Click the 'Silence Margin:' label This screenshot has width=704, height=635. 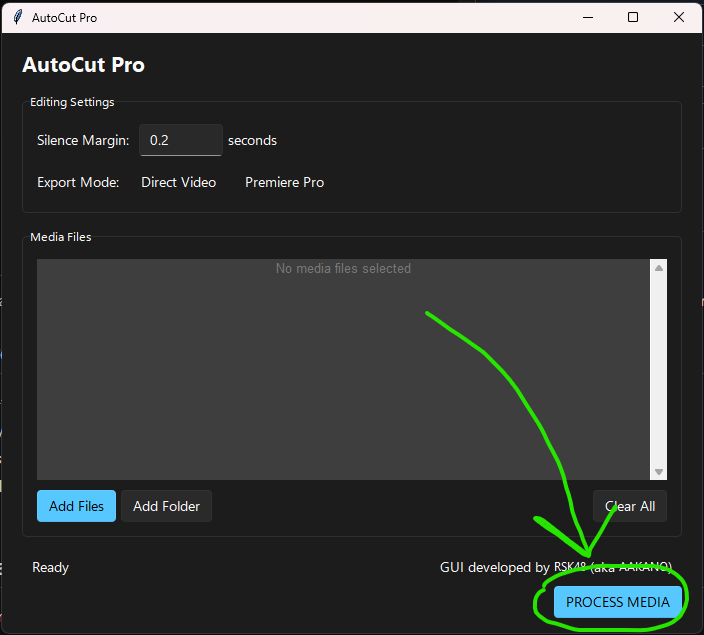pos(83,140)
